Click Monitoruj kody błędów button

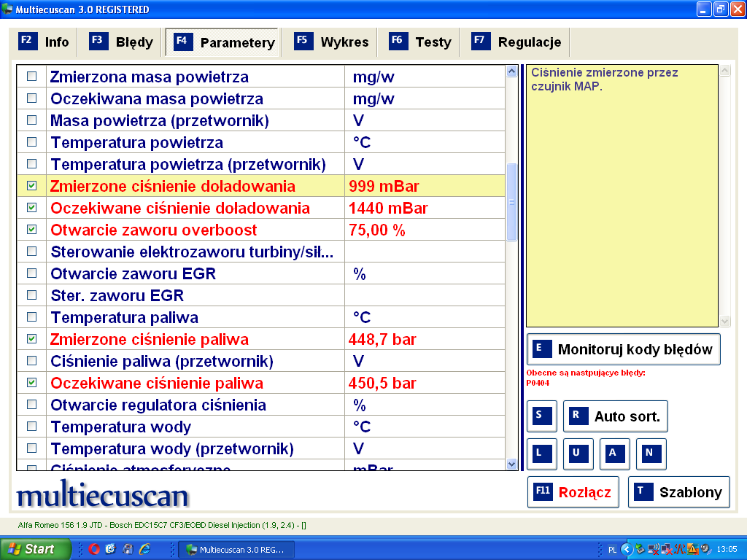624,349
